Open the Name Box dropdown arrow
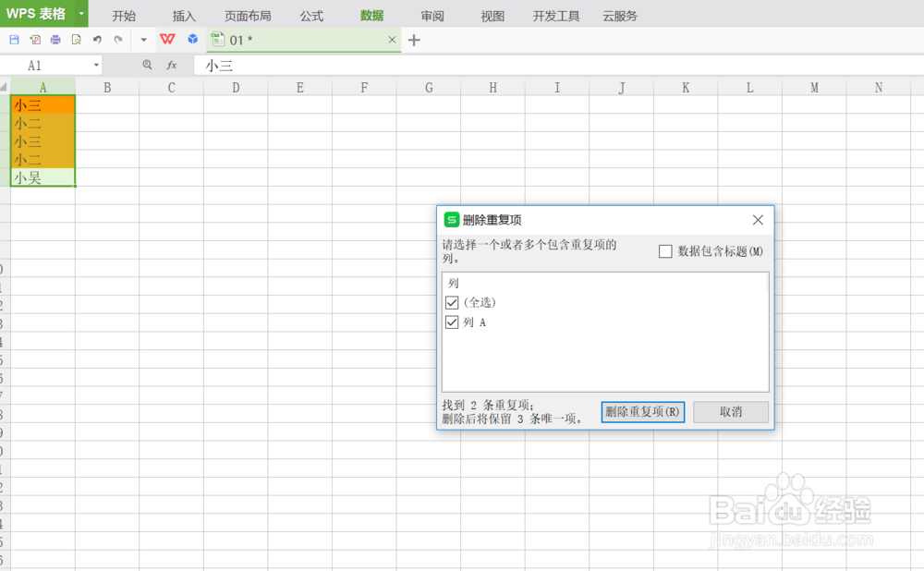Screen dimensions: 924x571 point(96,65)
